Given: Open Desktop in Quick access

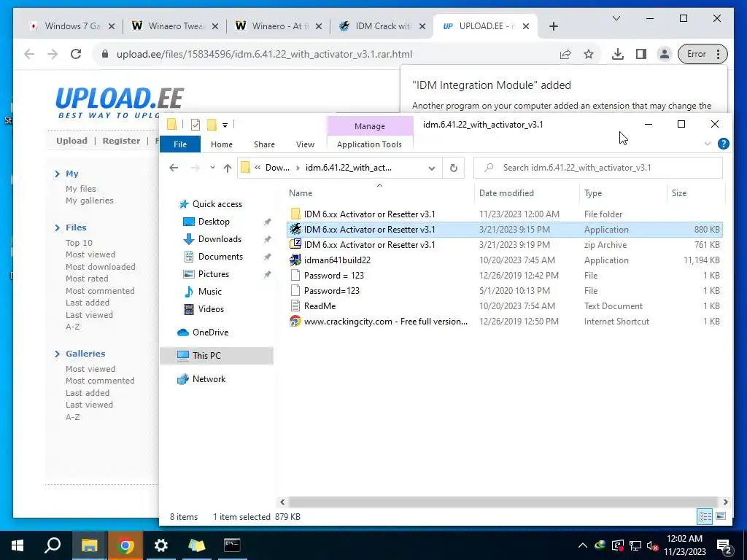Looking at the screenshot, I should (x=214, y=222).
